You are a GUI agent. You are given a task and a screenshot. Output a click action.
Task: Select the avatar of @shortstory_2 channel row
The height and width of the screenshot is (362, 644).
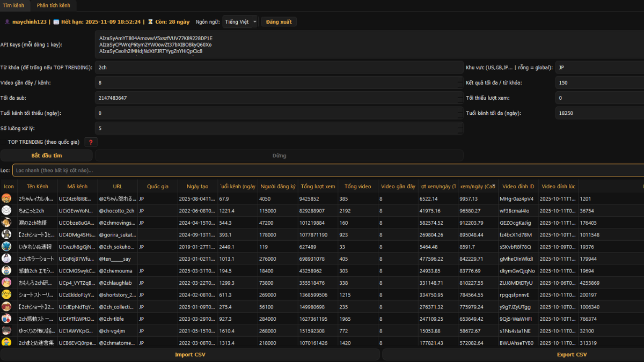point(6,294)
